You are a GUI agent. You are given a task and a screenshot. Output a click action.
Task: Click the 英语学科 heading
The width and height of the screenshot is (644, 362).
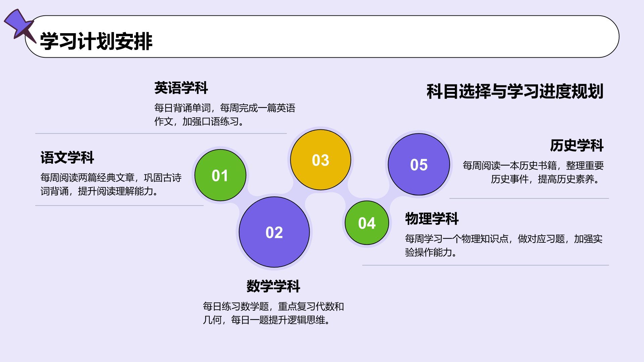tap(181, 88)
